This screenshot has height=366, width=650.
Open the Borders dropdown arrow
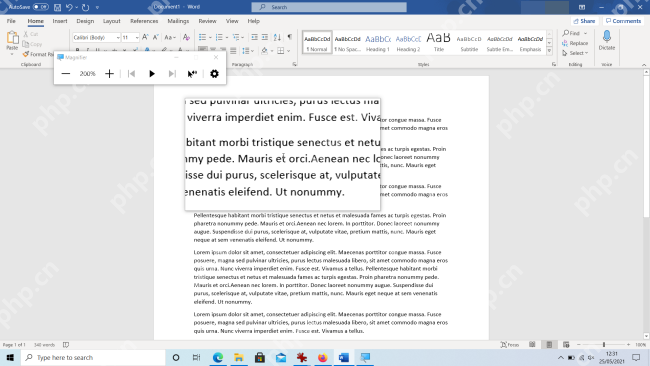coord(289,51)
